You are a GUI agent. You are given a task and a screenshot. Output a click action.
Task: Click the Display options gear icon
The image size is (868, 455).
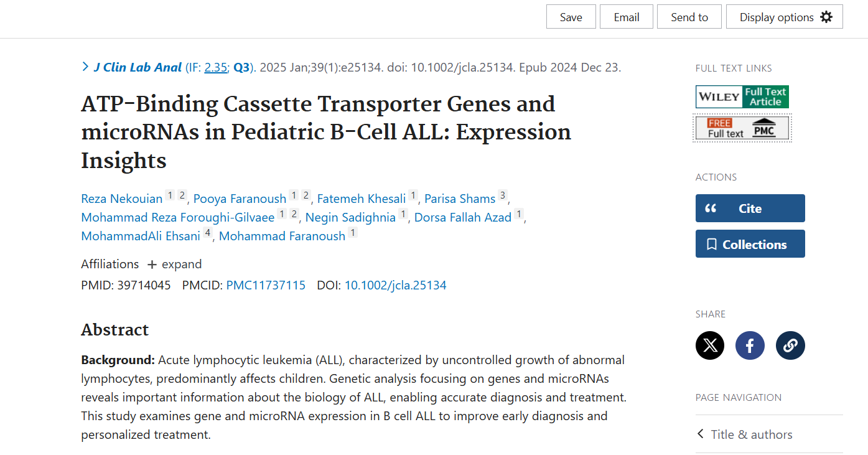point(826,17)
